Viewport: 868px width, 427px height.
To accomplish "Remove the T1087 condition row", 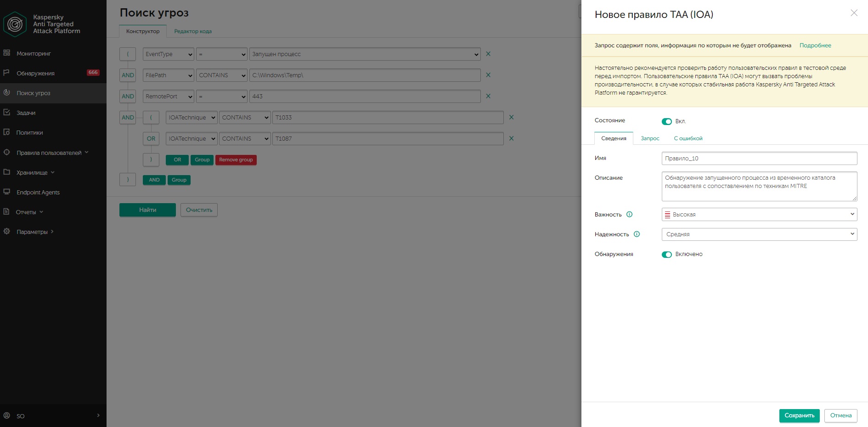I will pos(511,138).
